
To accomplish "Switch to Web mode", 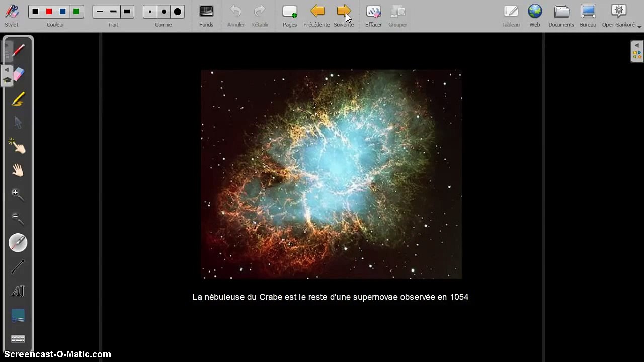I will (535, 16).
